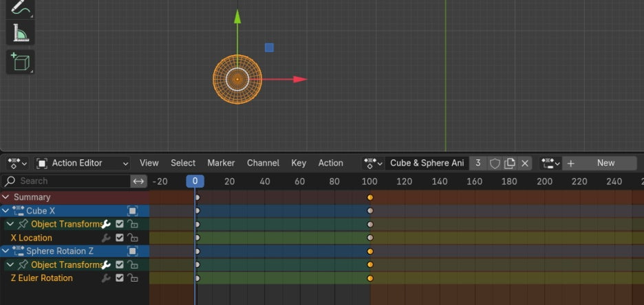Viewport: 644px width, 305px height.
Task: Click frame 140 on the timeline ruler
Action: click(440, 181)
